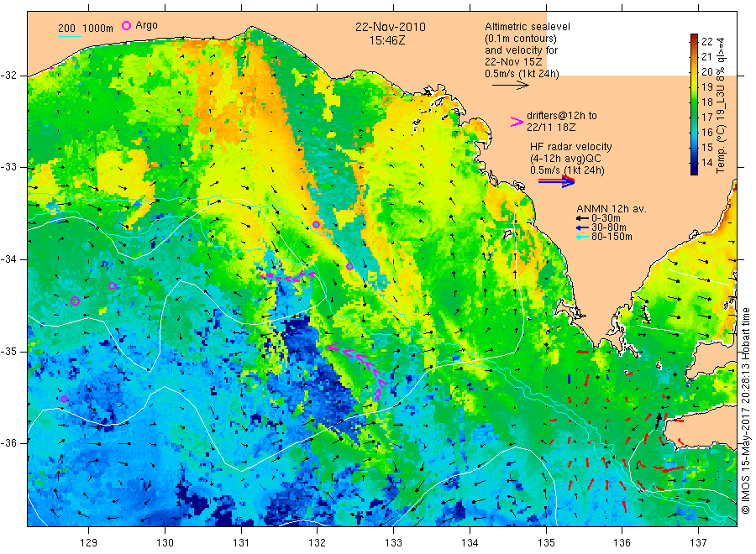Click the "(0.1m contours)" text
The width and height of the screenshot is (756, 554).
point(521,39)
